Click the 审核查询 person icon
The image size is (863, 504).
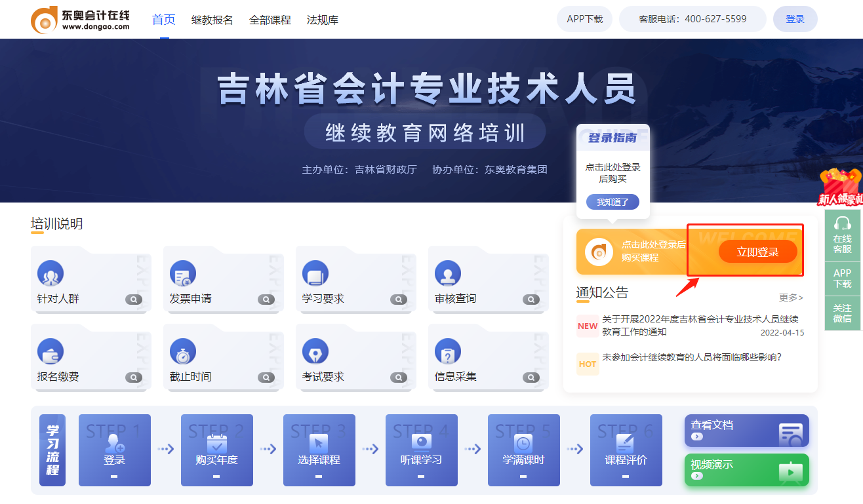click(448, 273)
